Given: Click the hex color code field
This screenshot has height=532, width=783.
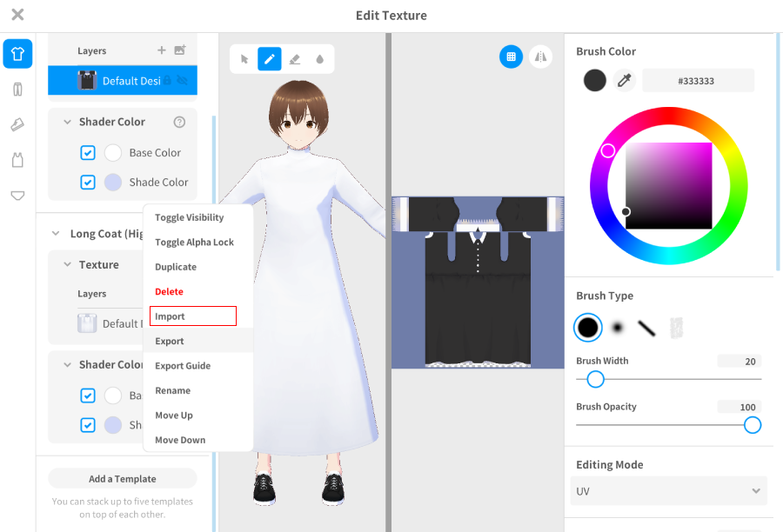Looking at the screenshot, I should point(697,81).
